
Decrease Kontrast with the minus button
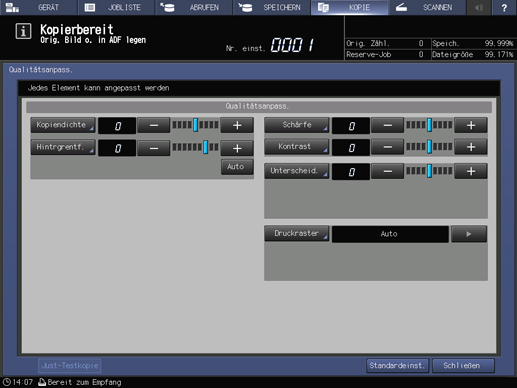(387, 147)
